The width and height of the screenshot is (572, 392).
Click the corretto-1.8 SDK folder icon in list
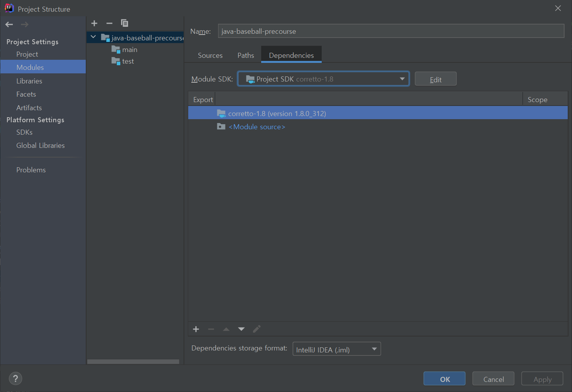point(221,113)
